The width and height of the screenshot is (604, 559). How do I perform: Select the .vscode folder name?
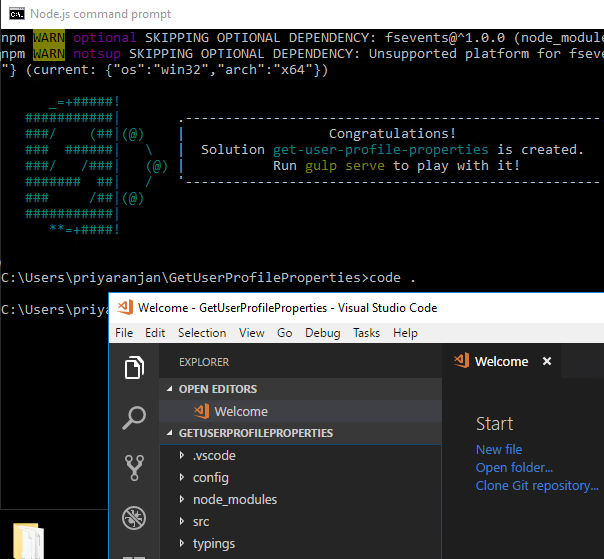tap(214, 455)
